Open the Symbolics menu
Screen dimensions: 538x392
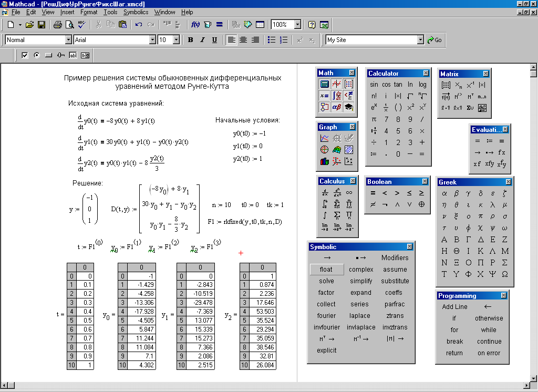click(x=136, y=12)
